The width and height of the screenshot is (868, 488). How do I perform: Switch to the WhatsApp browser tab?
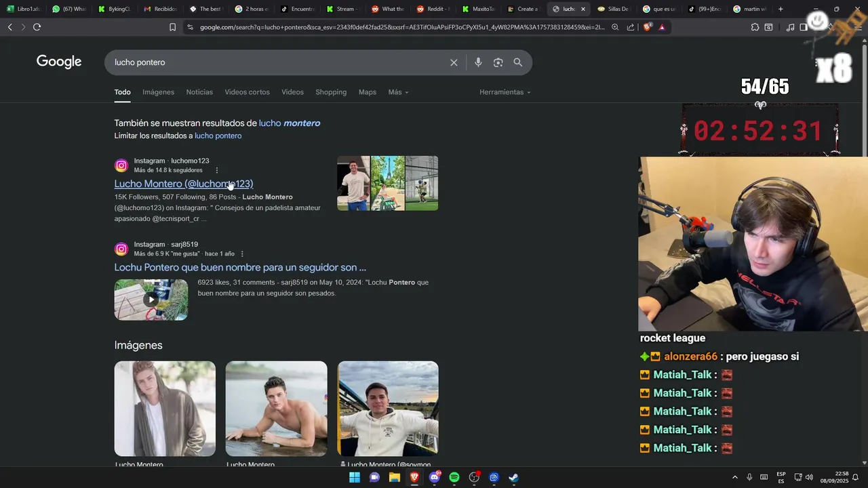69,9
